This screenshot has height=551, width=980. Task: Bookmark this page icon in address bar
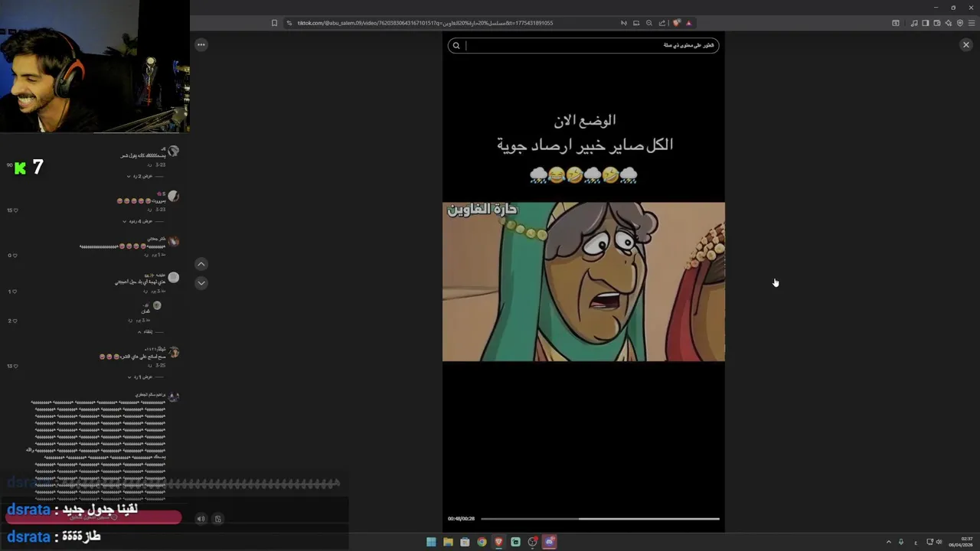274,23
